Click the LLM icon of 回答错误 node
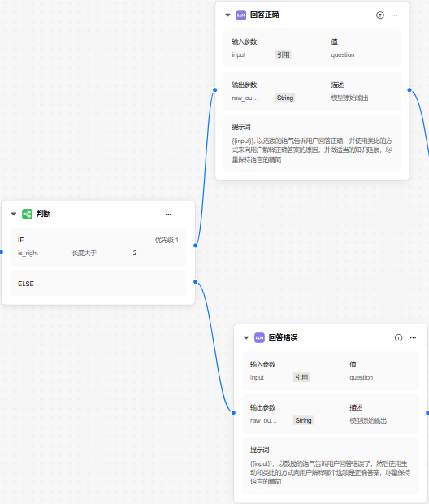Image resolution: width=429 pixels, height=504 pixels. point(259,338)
